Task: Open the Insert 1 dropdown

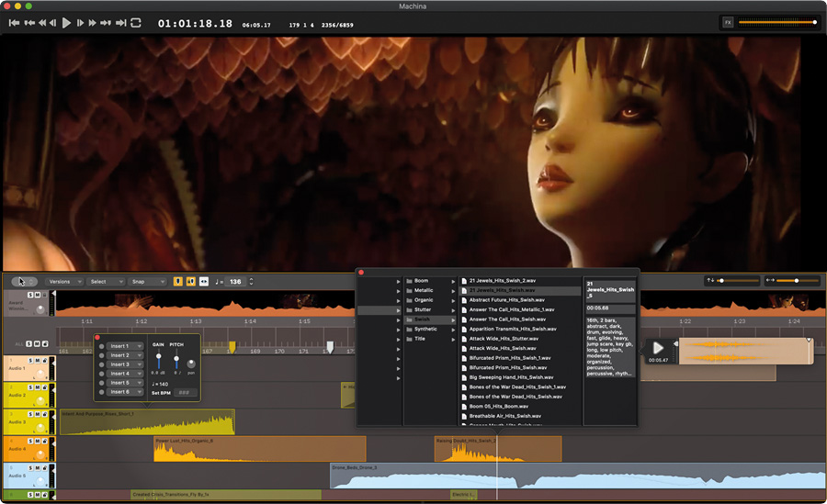Action: 125,346
